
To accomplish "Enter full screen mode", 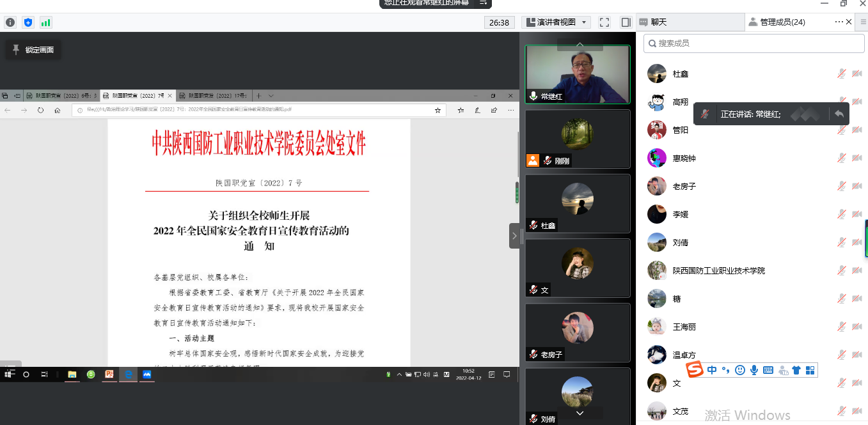I will (604, 22).
